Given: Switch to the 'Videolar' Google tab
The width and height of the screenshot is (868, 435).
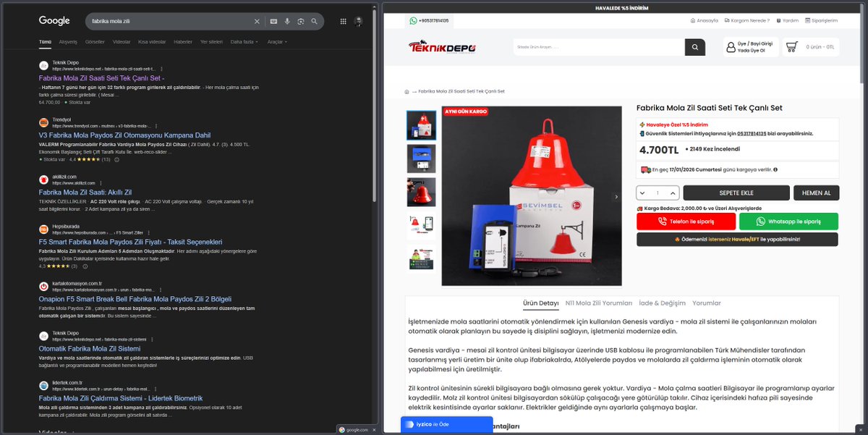Looking at the screenshot, I should tap(122, 42).
